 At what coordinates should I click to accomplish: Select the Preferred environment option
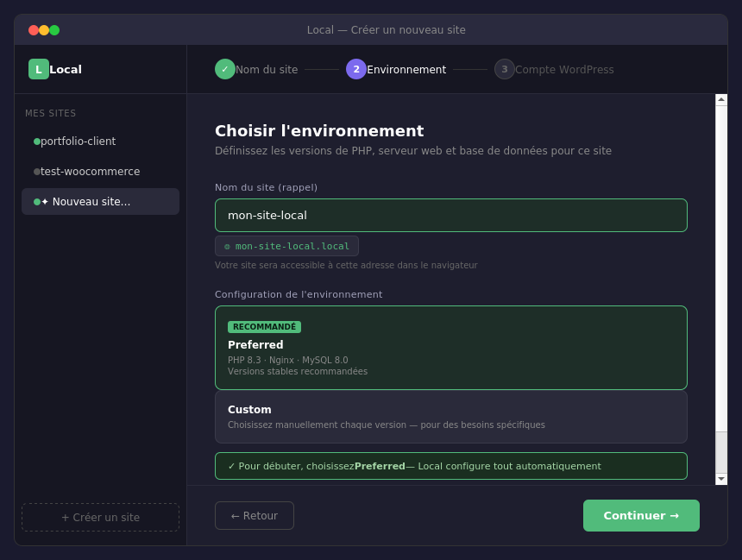tap(451, 348)
